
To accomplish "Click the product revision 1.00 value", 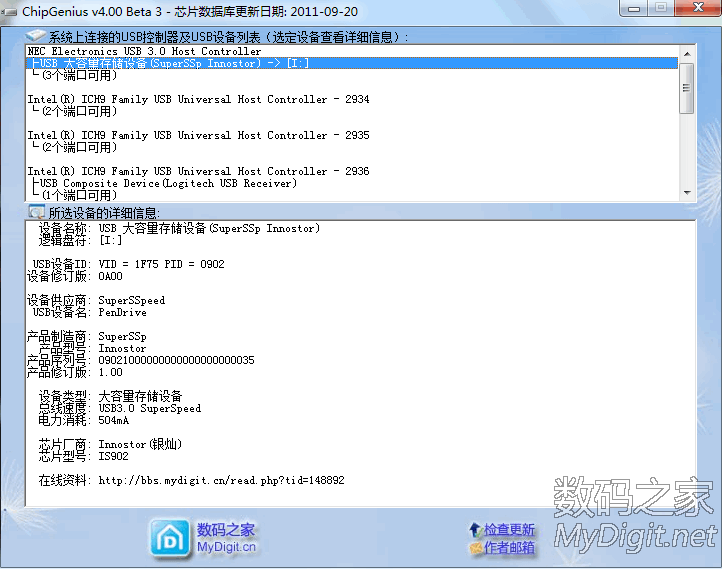I will pyautogui.click(x=111, y=372).
